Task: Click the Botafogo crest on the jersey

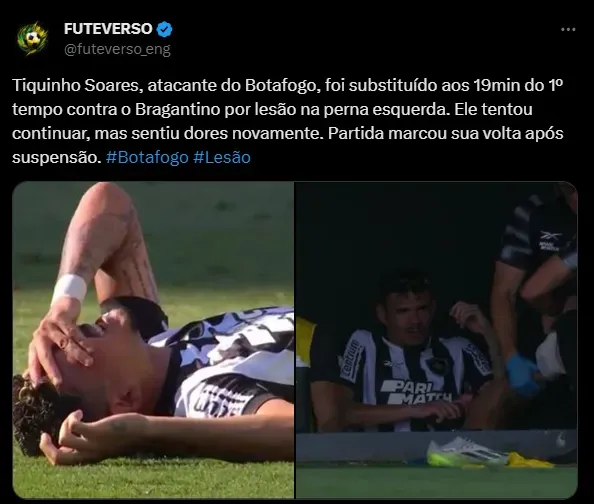Action: point(434,364)
